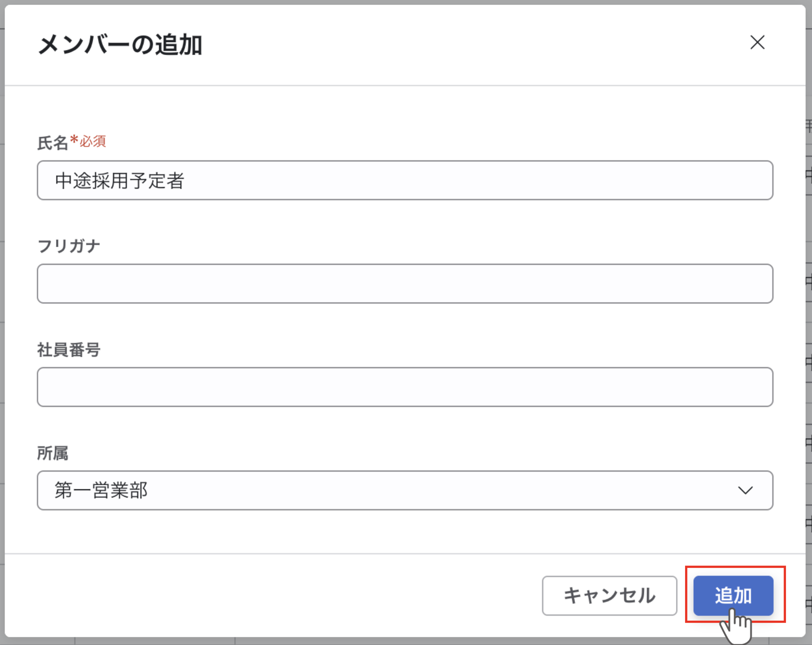
Task: Click the 社員番号 label text
Action: tap(69, 350)
